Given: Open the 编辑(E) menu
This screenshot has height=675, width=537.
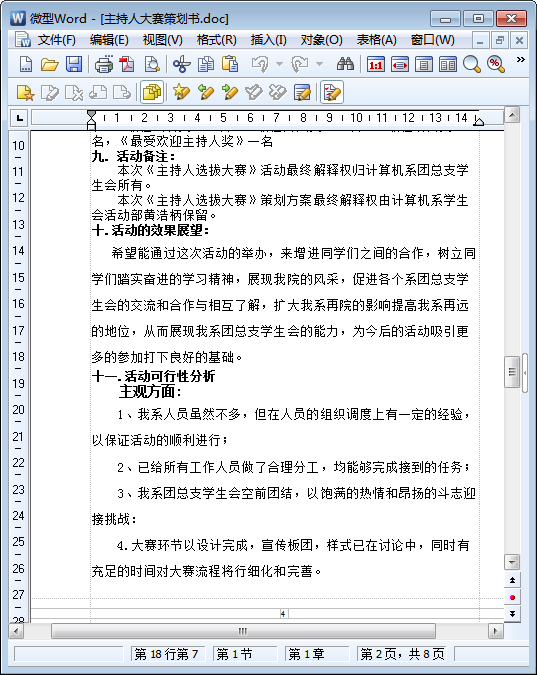Looking at the screenshot, I should (x=109, y=40).
